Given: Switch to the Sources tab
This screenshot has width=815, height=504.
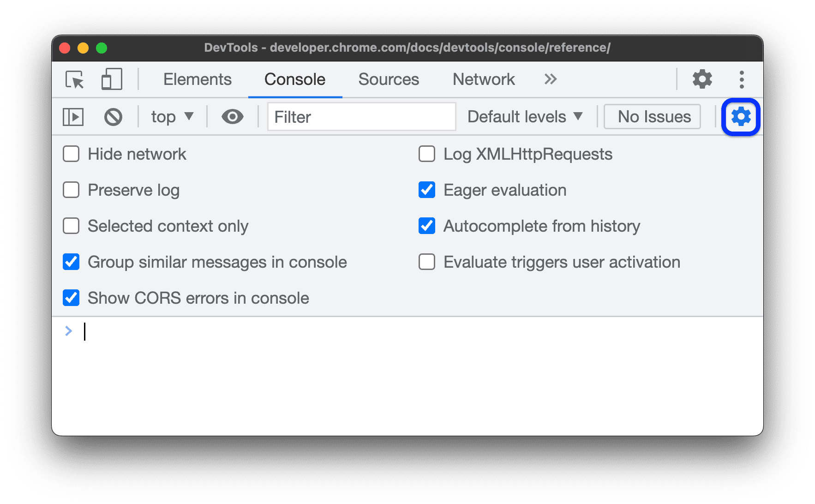Looking at the screenshot, I should coord(388,79).
